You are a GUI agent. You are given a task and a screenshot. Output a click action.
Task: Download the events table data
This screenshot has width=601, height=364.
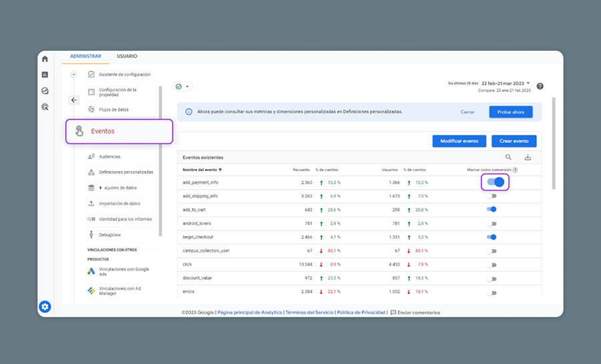(528, 157)
